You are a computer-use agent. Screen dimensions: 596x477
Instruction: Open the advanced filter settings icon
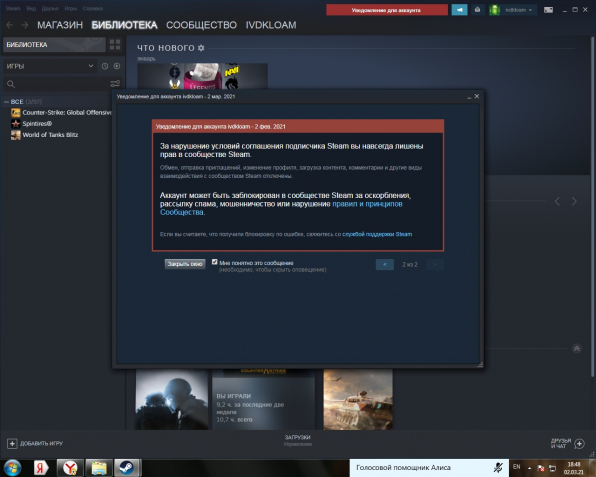click(115, 84)
